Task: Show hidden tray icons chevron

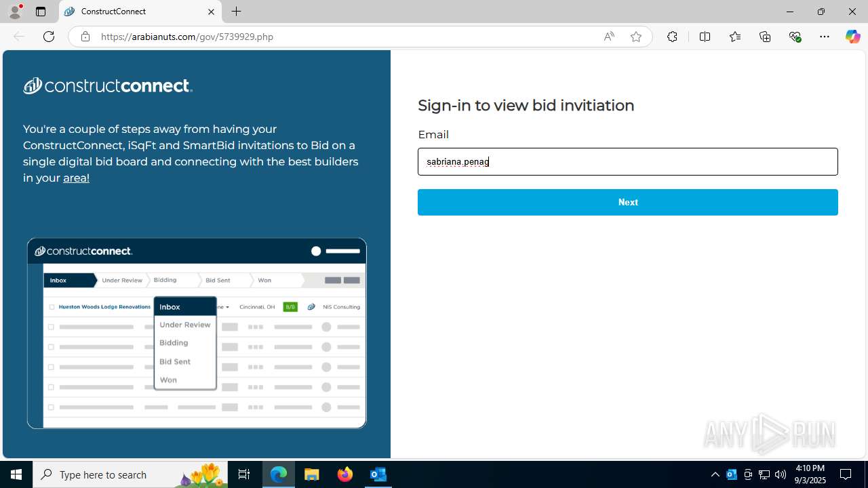Action: (x=715, y=474)
